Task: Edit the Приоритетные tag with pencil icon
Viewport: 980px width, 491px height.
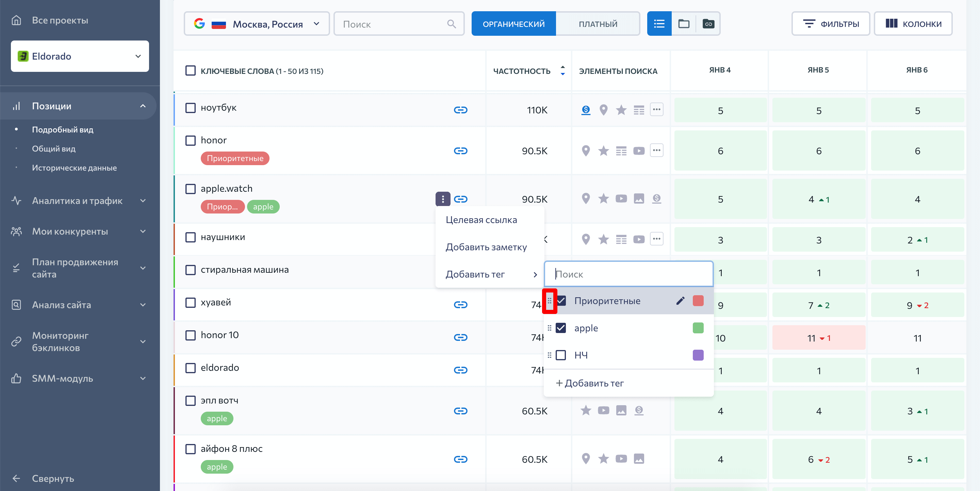Action: (680, 301)
